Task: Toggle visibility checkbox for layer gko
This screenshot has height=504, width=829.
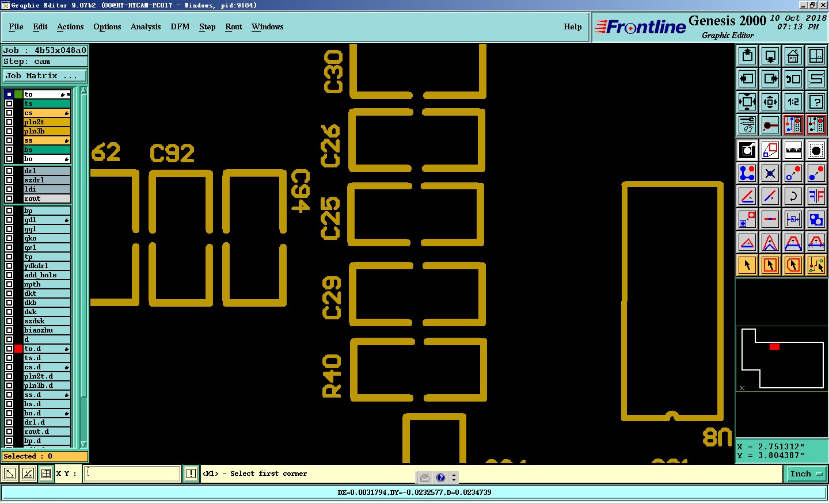Action: pos(9,238)
